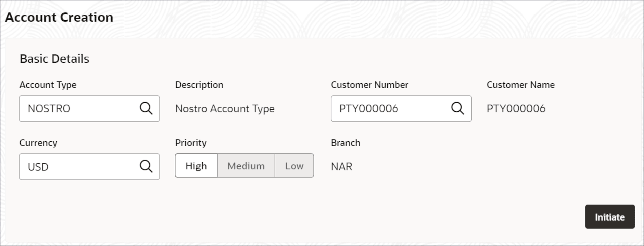The image size is (644, 246).
Task: Click the Currency field label
Action: click(x=38, y=143)
